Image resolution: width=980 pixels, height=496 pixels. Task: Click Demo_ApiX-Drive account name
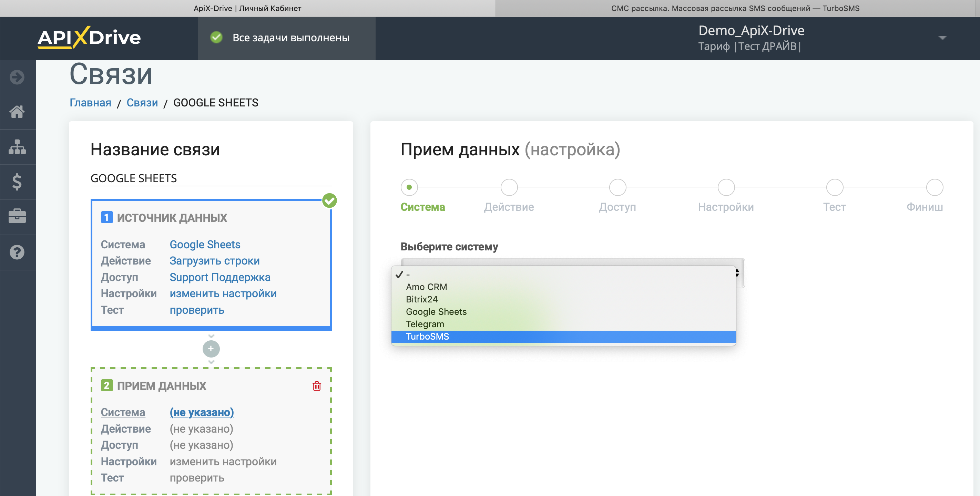(x=751, y=30)
